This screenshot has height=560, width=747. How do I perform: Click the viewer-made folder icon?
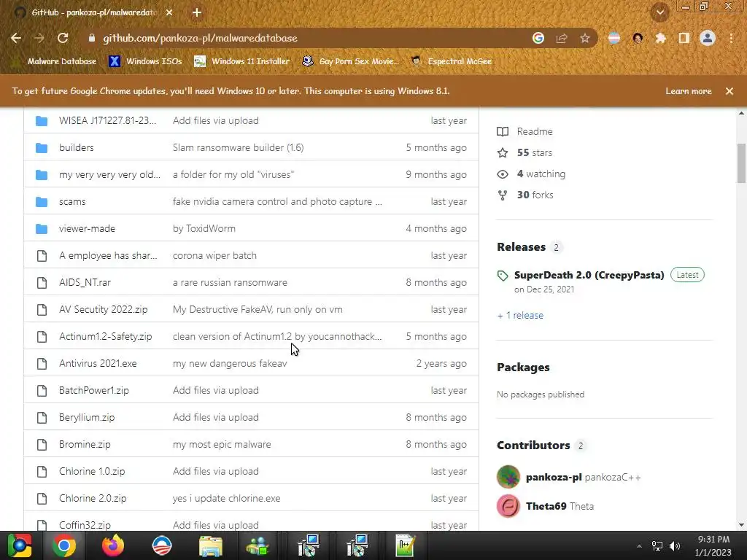(x=42, y=228)
